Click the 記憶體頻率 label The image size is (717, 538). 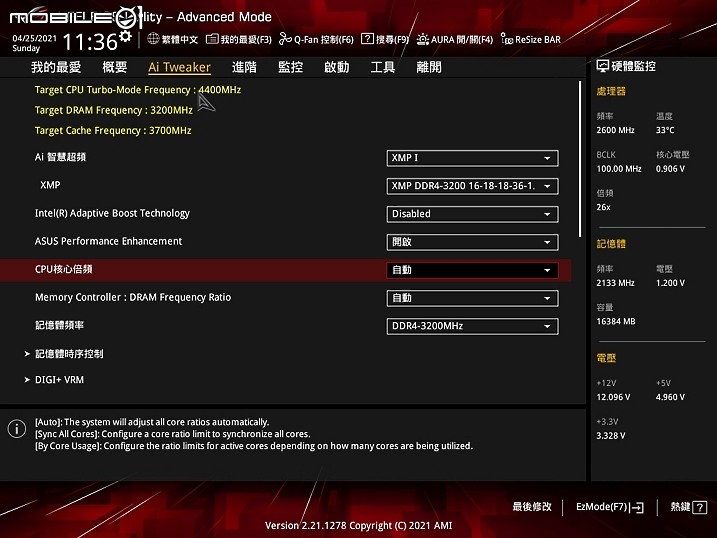(x=59, y=325)
